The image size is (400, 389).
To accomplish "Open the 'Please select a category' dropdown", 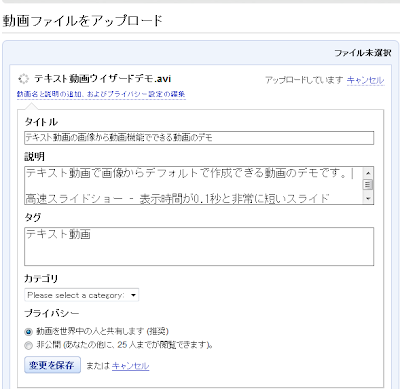I will 82,295.
